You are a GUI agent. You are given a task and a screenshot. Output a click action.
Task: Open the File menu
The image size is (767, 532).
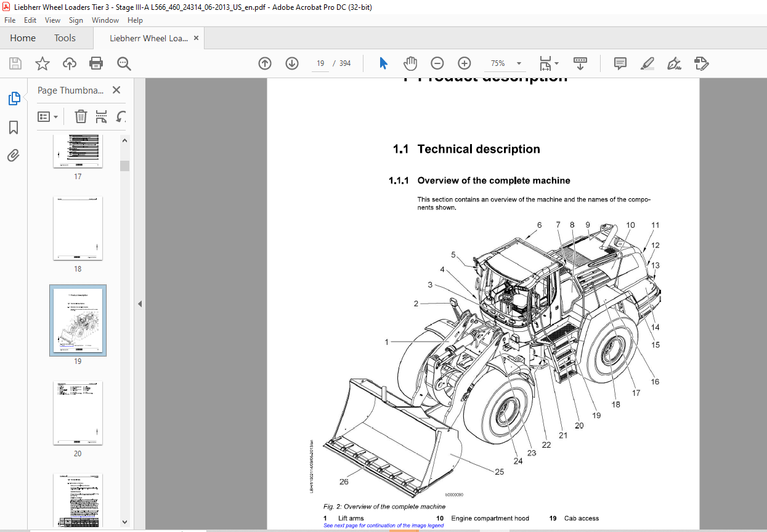coord(10,20)
